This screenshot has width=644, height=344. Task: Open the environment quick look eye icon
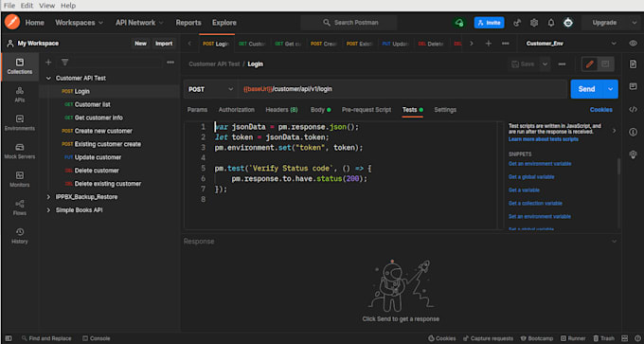633,44
